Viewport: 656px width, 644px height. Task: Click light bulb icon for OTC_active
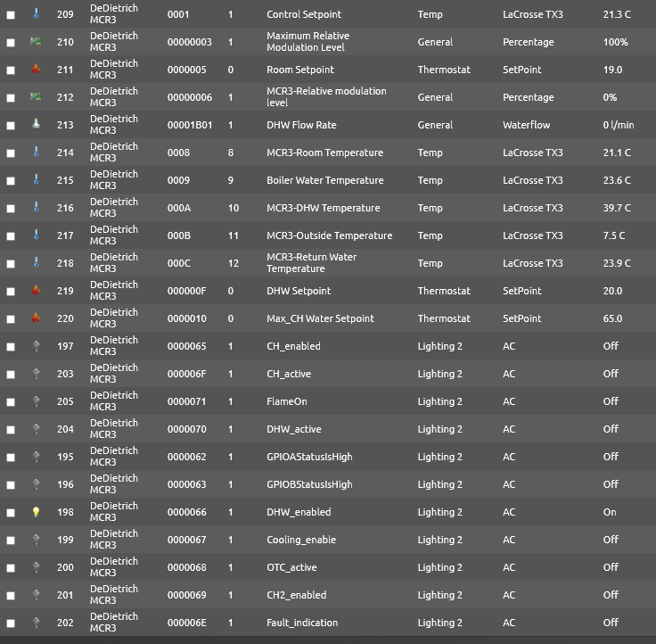[36, 567]
